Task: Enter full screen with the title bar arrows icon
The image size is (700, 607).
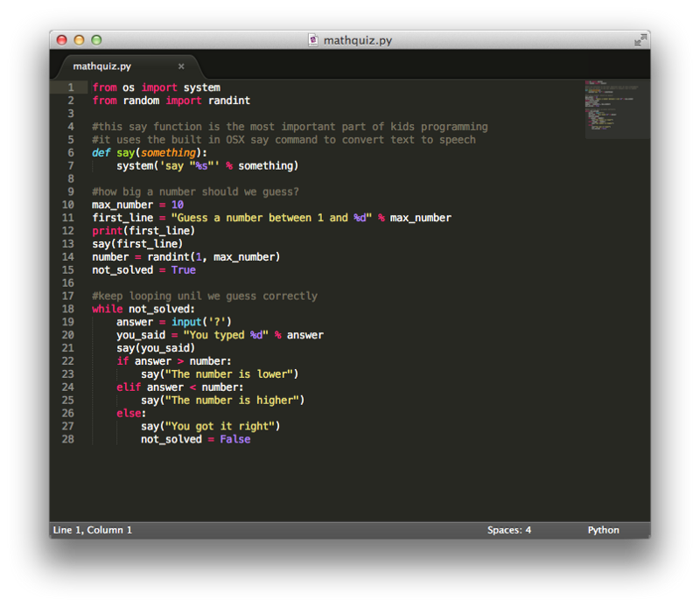Action: pyautogui.click(x=640, y=40)
